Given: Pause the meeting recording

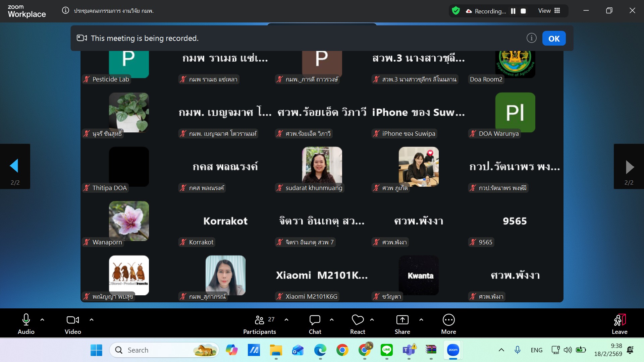Looking at the screenshot, I should pos(513,11).
